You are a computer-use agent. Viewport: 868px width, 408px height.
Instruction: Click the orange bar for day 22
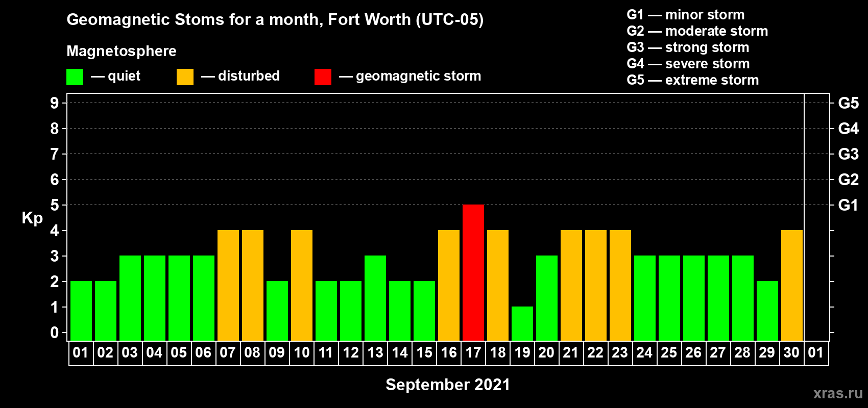pyautogui.click(x=596, y=285)
